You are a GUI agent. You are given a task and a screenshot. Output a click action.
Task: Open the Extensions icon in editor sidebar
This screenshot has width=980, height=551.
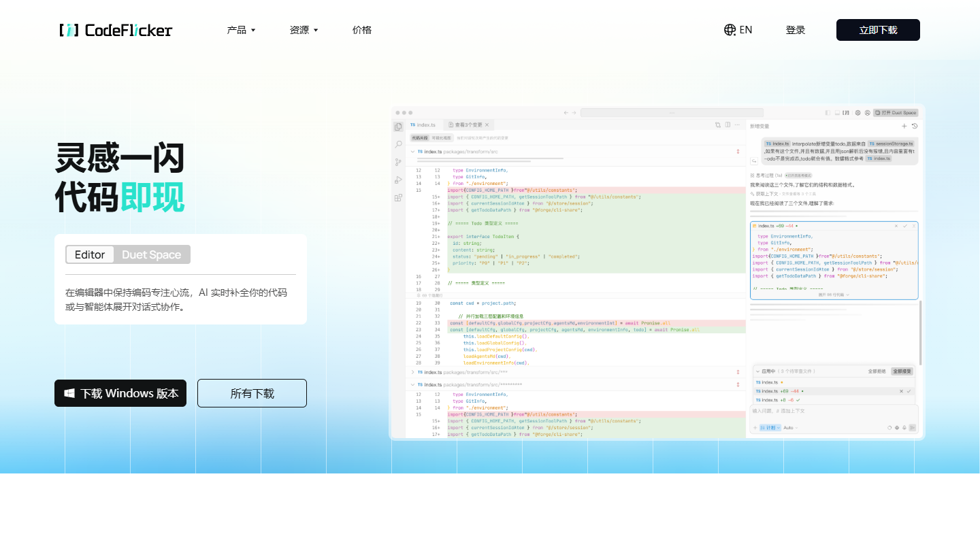click(398, 197)
